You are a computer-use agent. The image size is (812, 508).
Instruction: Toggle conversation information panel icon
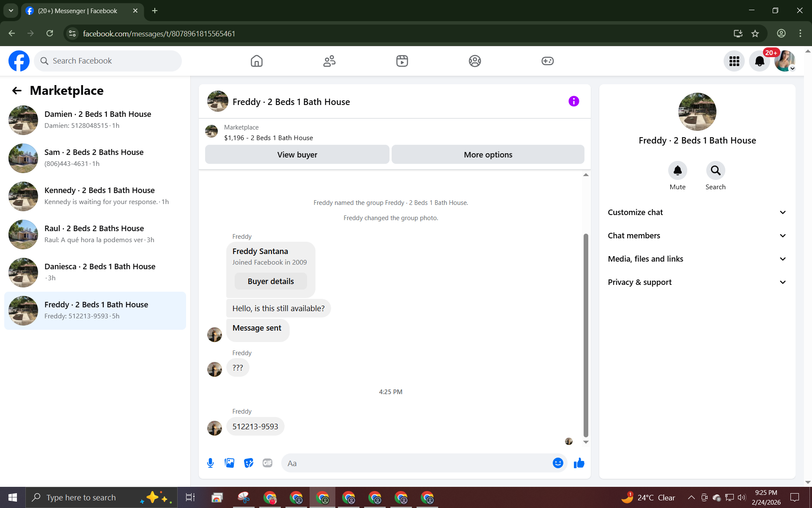tap(573, 101)
